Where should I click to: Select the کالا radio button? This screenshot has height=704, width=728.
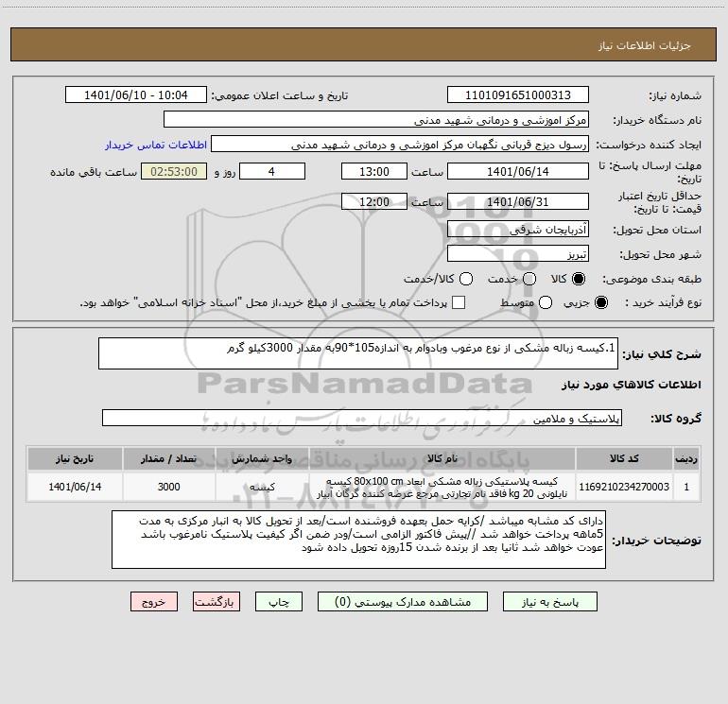[x=579, y=279]
